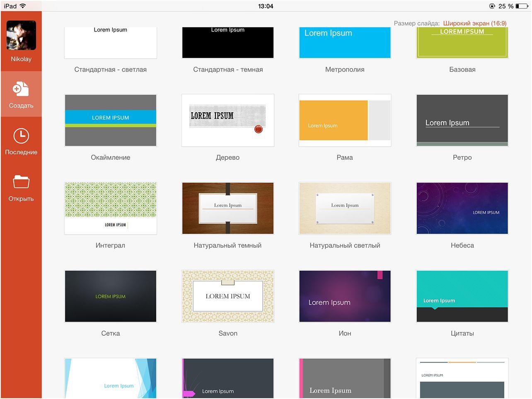Tap the Wi-Fi icon in status bar

coord(23,6)
